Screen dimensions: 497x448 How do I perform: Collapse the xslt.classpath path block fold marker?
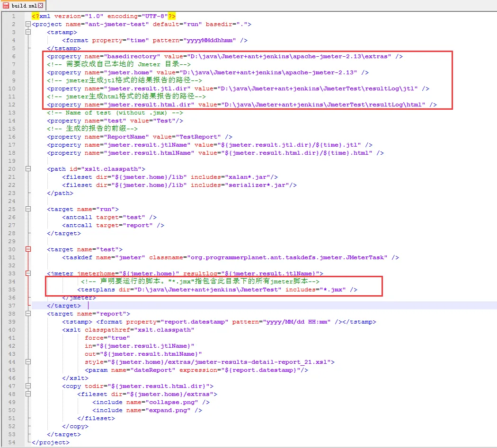[x=28, y=169]
